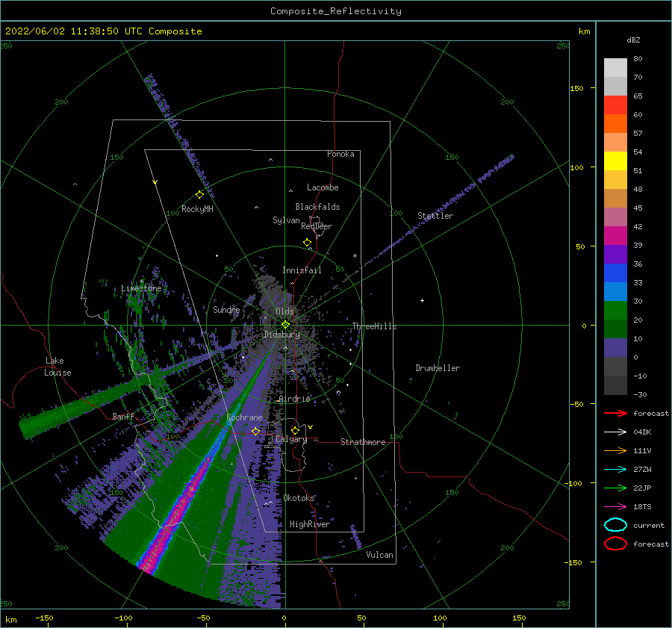
Task: Select the RedDeer city label
Action: point(317,226)
